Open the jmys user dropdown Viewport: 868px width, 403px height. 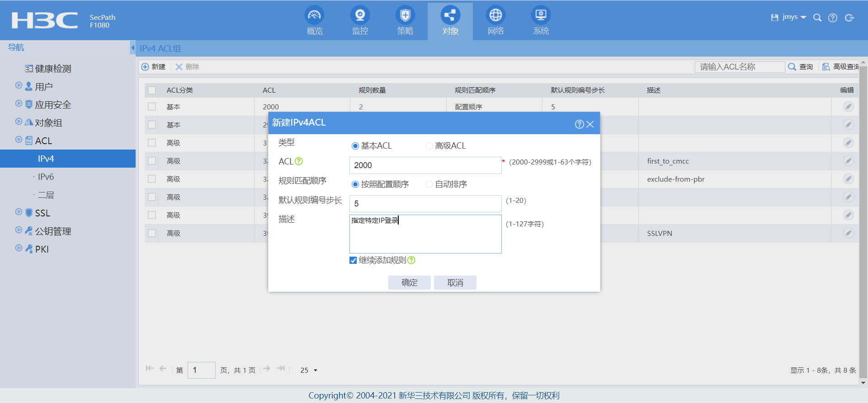[794, 17]
